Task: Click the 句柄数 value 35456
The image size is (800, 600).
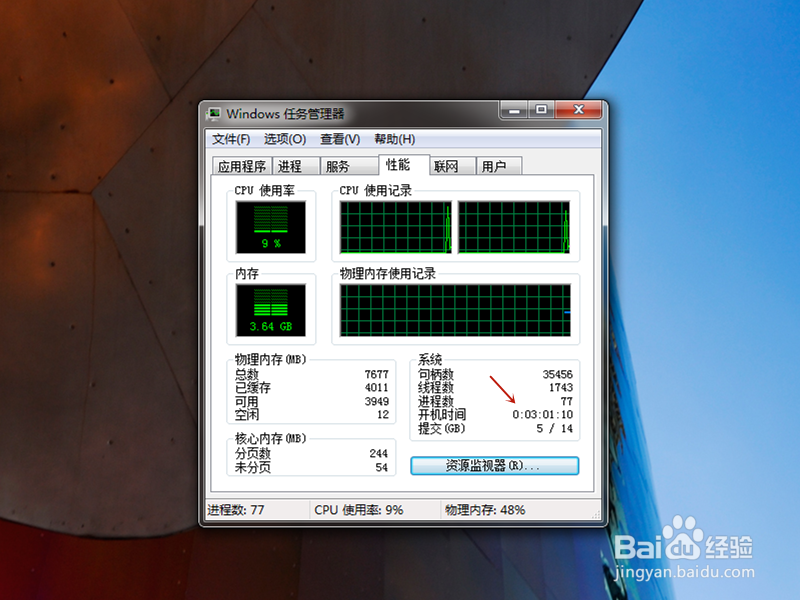Action: pos(558,374)
